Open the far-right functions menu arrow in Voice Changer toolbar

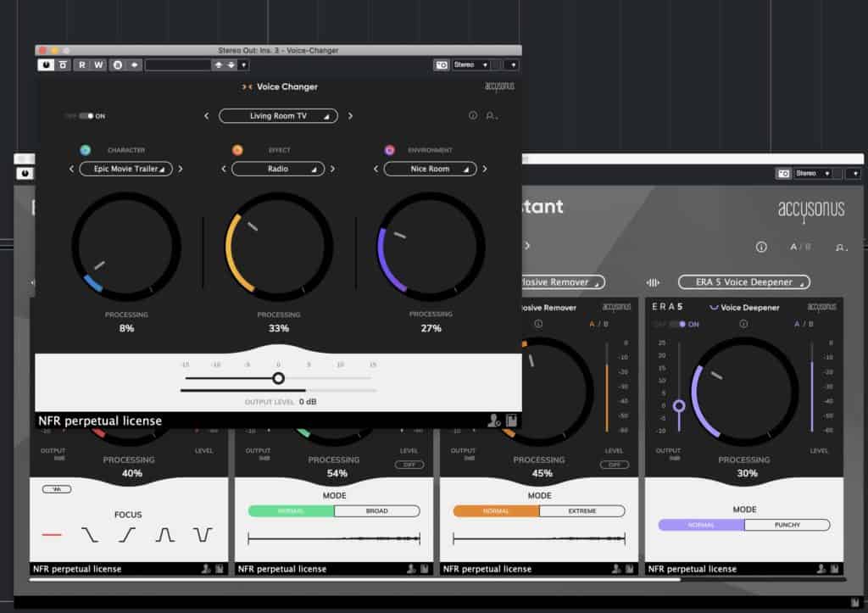(x=513, y=64)
